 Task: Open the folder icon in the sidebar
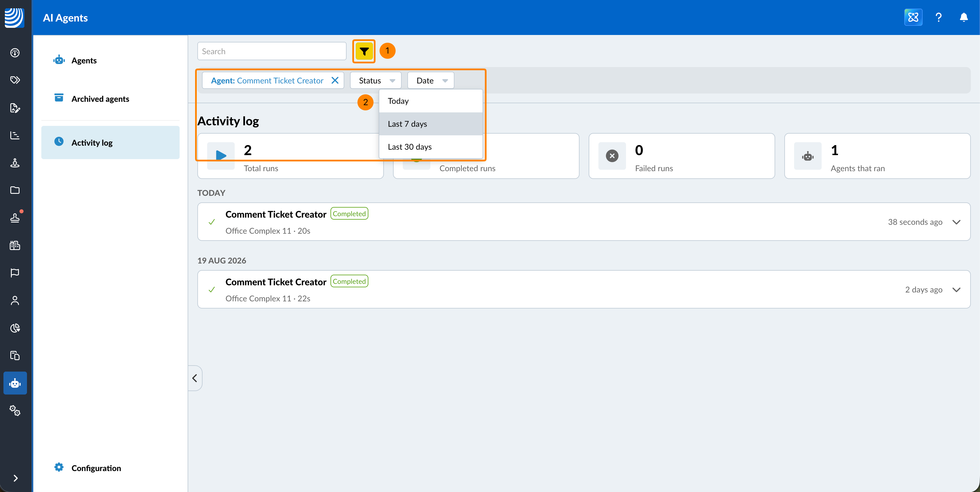(x=15, y=190)
